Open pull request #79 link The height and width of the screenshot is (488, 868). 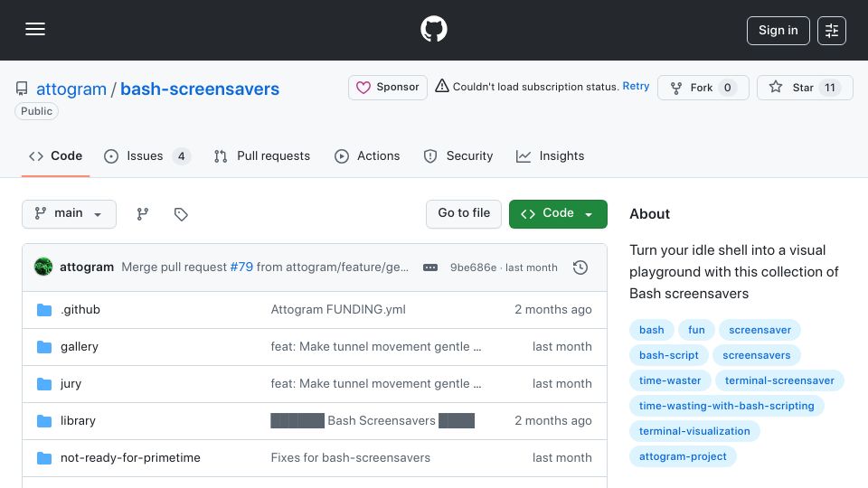click(241, 267)
